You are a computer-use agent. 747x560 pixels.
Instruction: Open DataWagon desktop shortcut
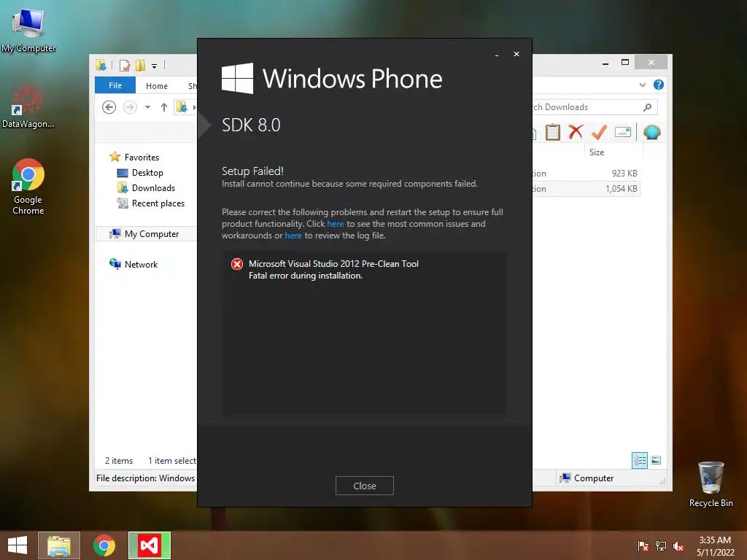point(28,106)
